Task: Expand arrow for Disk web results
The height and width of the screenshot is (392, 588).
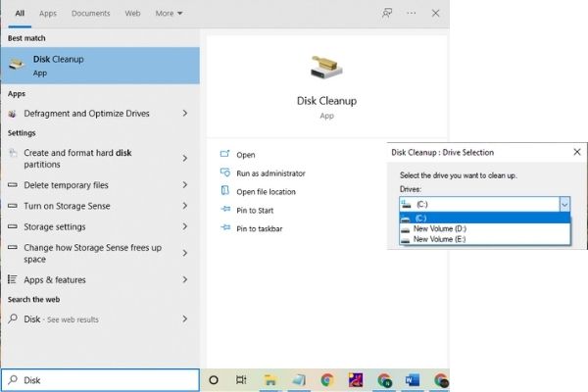Action: pyautogui.click(x=185, y=319)
